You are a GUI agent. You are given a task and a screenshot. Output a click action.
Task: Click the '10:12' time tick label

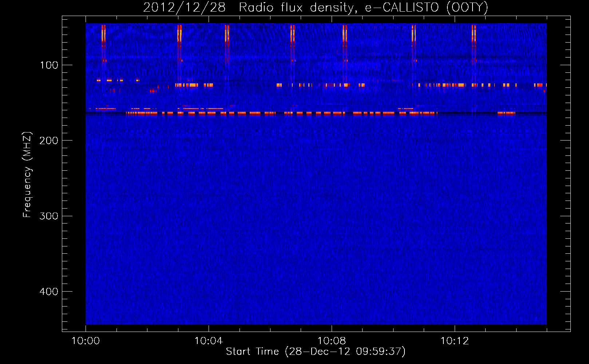tap(455, 341)
